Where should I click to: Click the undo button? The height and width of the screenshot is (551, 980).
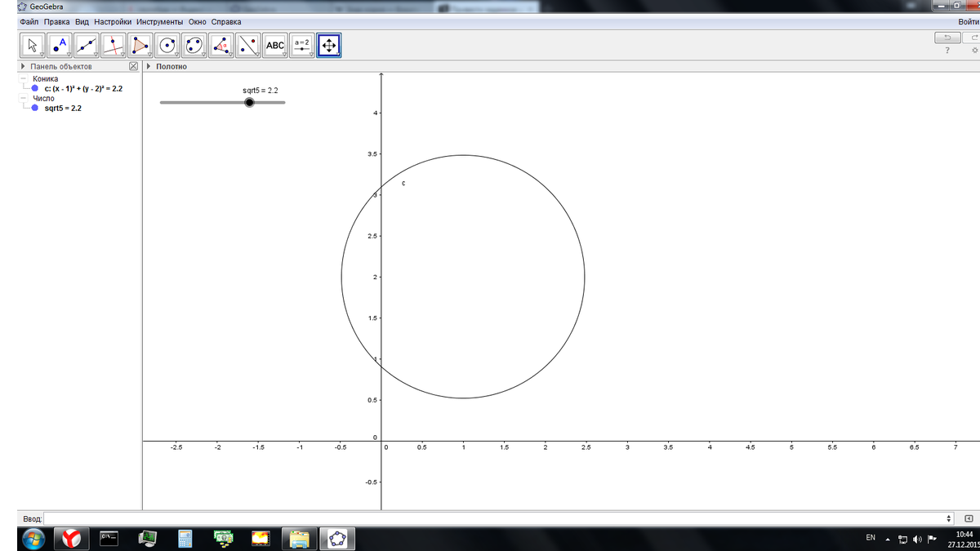pyautogui.click(x=947, y=38)
